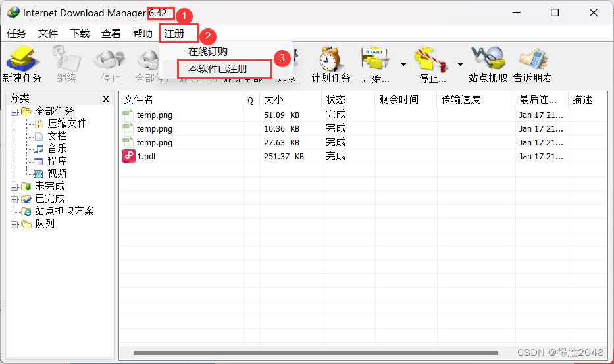
Task: Click the 继续 resume toolbar icon
Action: pos(66,59)
